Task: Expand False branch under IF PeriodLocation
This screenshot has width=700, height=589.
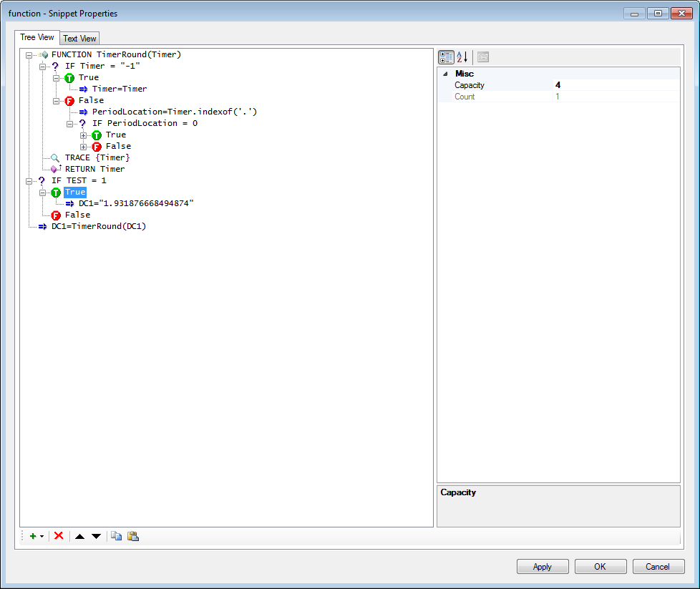Action: click(84, 146)
